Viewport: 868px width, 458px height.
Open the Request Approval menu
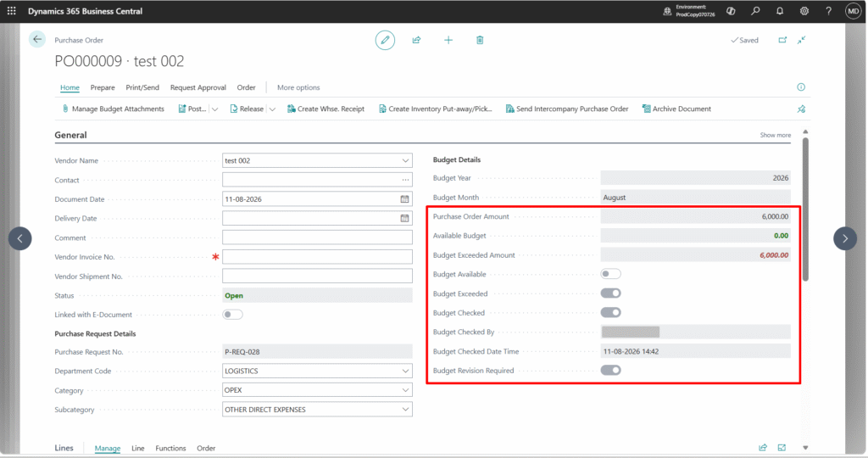click(198, 87)
